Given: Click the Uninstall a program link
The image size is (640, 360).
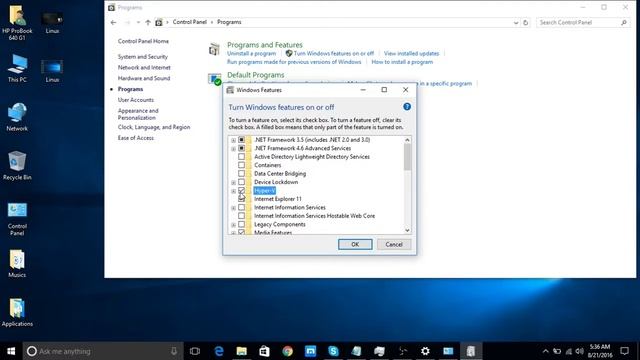Looking at the screenshot, I should (251, 53).
